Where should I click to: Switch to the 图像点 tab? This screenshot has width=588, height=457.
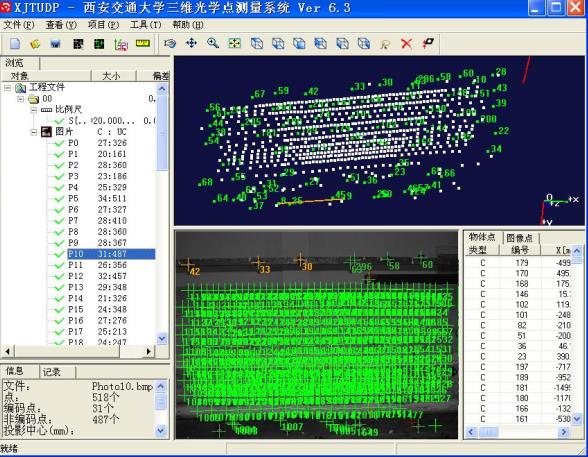click(x=519, y=238)
